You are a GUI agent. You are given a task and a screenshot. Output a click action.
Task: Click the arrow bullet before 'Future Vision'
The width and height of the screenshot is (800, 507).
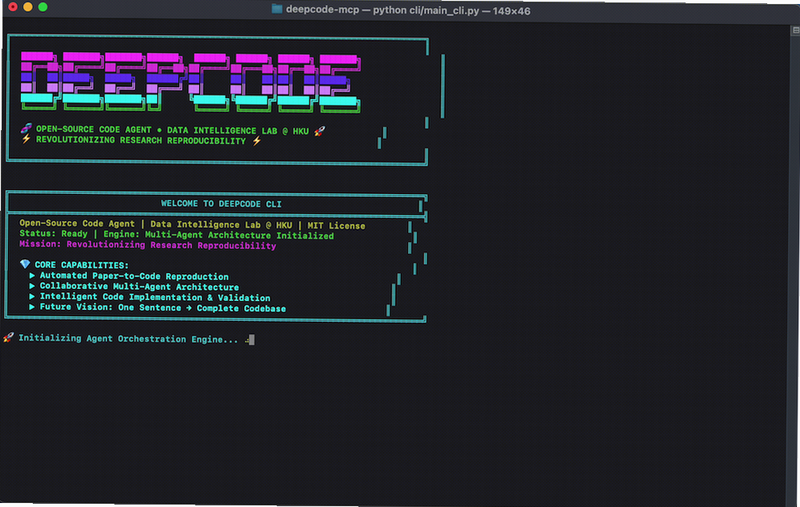pos(32,307)
